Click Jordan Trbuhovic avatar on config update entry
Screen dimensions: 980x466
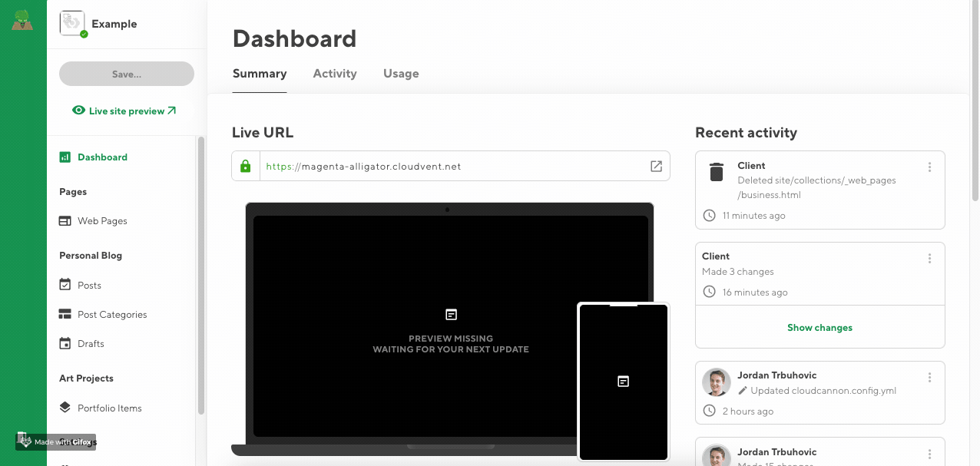click(x=716, y=382)
